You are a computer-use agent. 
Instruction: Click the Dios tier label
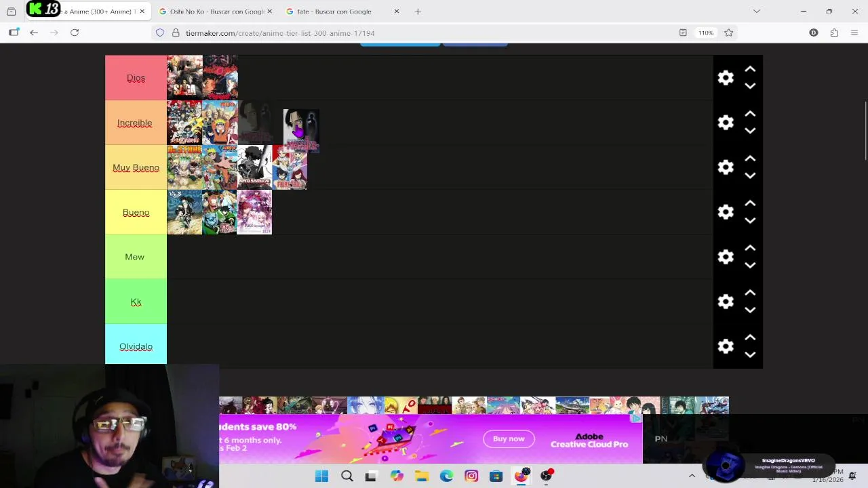136,78
